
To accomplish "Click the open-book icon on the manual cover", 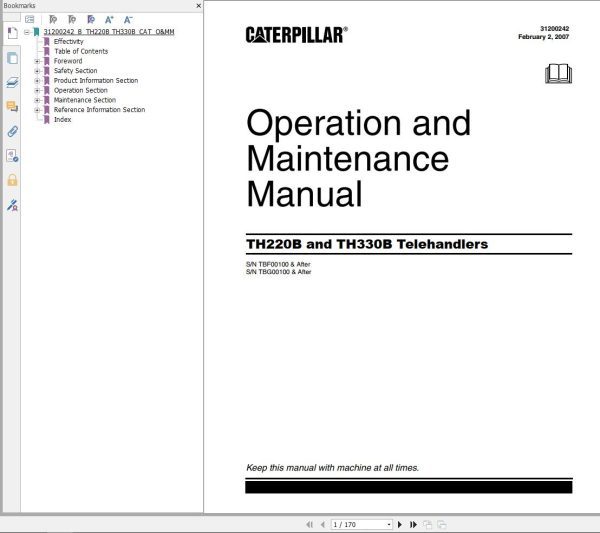I will (558, 73).
